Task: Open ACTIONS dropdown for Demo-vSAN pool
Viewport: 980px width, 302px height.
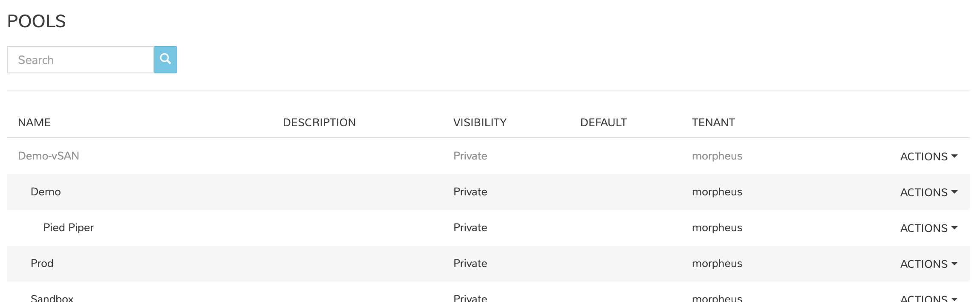Action: 928,157
